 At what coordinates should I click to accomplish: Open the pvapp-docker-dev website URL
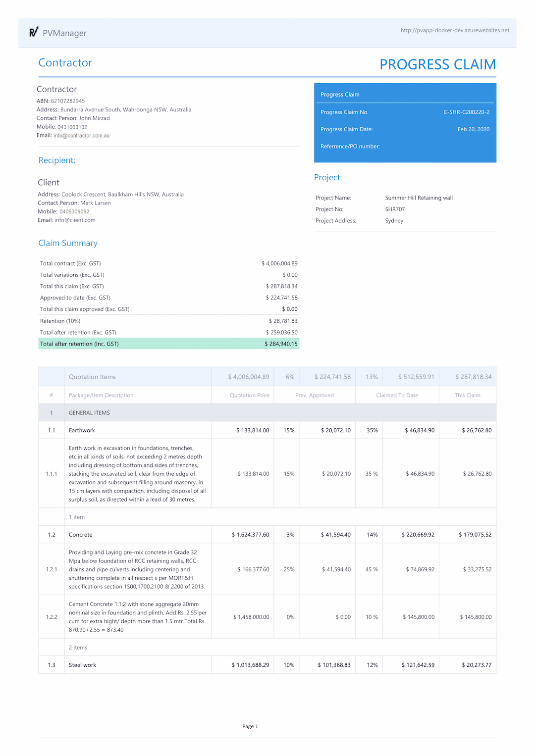(x=455, y=30)
